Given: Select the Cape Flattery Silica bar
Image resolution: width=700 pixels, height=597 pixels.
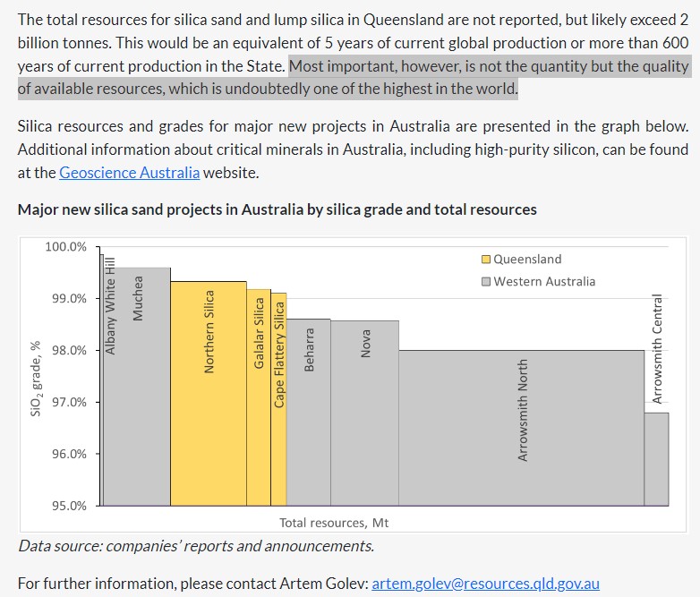Looking at the screenshot, I should point(278,399).
